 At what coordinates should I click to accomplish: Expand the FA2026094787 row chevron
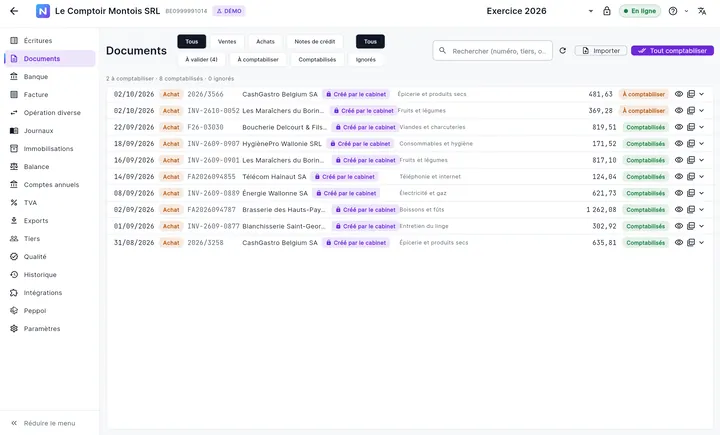pos(702,210)
